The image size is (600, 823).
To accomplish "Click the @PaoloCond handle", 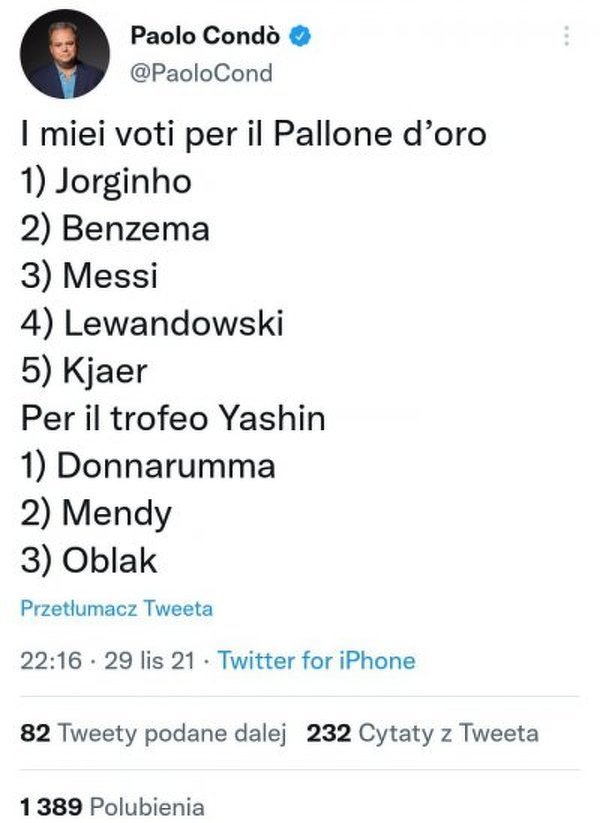I will tap(201, 74).
